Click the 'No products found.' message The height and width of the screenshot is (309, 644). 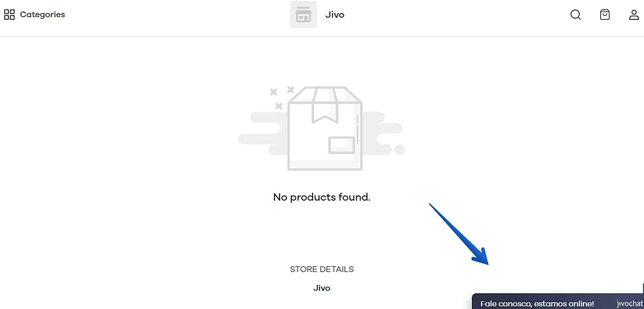[x=321, y=197]
